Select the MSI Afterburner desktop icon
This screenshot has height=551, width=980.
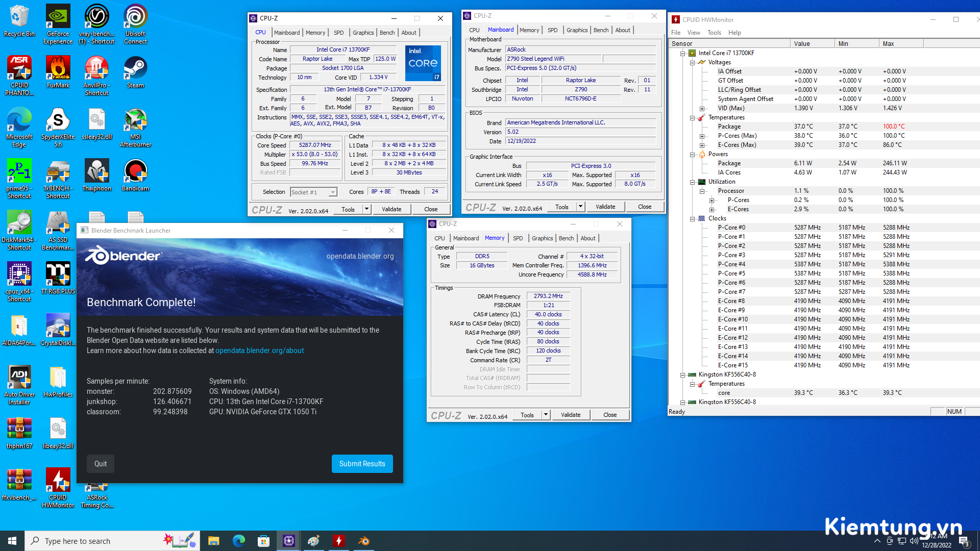tap(135, 128)
